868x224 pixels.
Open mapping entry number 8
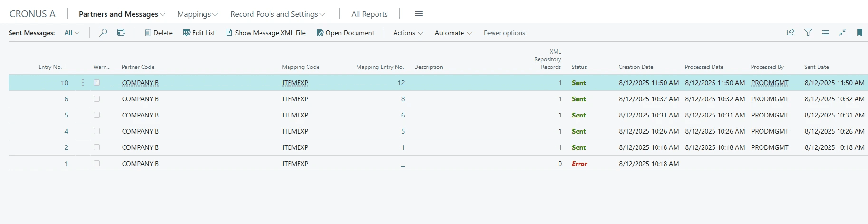403,99
